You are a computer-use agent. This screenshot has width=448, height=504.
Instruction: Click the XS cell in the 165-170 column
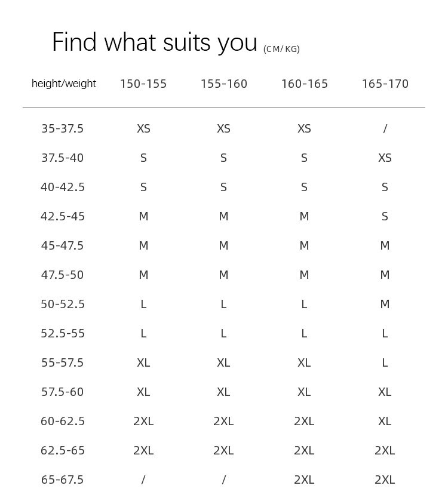pyautogui.click(x=385, y=158)
